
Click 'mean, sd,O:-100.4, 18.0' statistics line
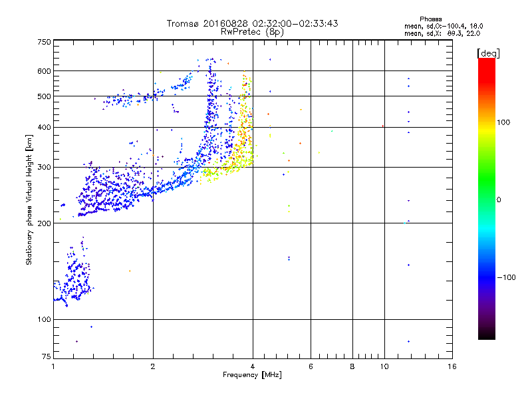pyautogui.click(x=444, y=26)
